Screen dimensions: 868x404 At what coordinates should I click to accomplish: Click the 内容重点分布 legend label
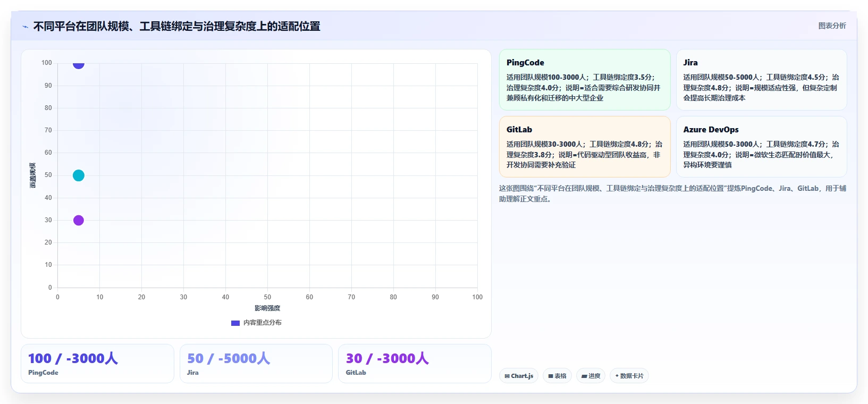click(x=263, y=323)
